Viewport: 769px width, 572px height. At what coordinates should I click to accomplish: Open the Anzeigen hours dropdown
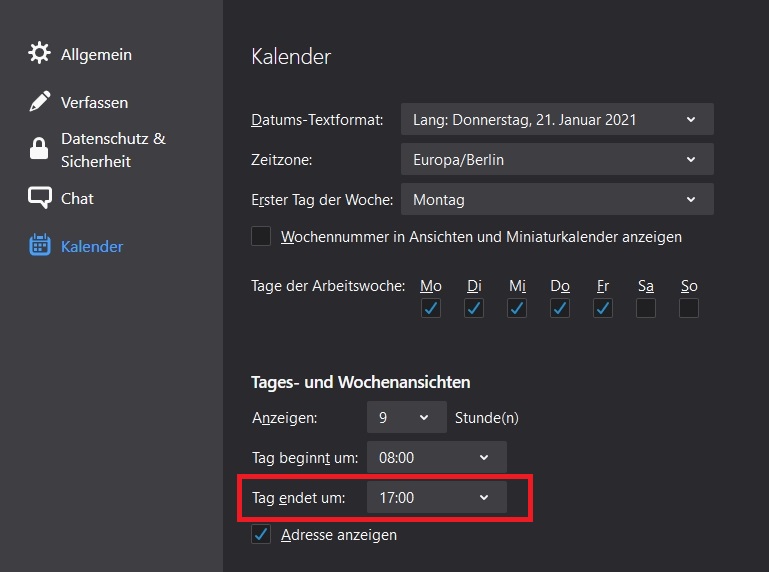406,417
